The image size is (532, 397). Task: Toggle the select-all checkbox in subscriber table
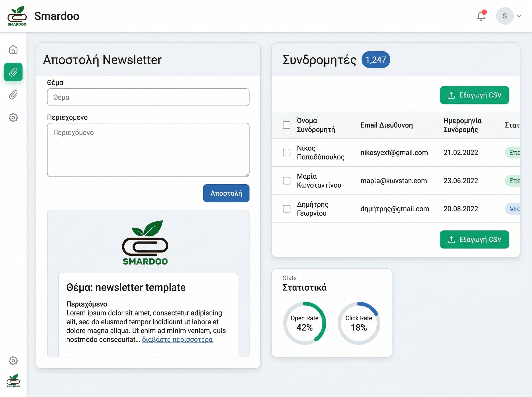pyautogui.click(x=287, y=125)
